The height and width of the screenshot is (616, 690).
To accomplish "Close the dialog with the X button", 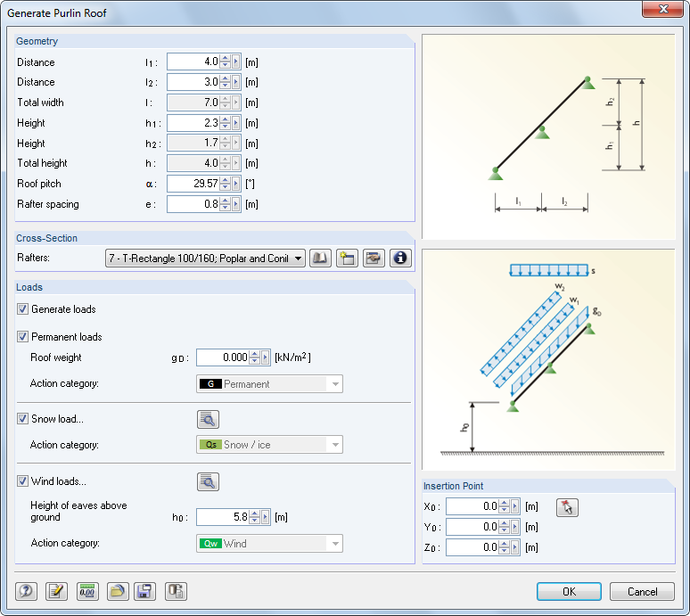I will [x=663, y=9].
